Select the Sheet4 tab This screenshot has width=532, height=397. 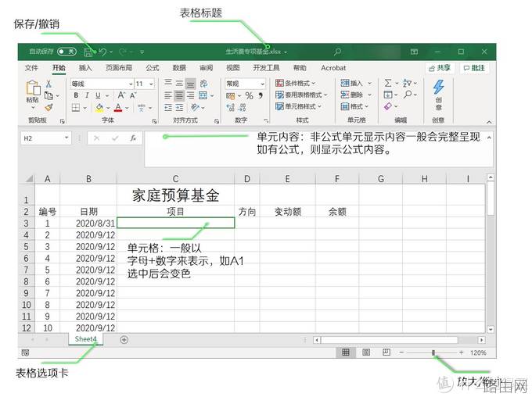click(x=85, y=339)
